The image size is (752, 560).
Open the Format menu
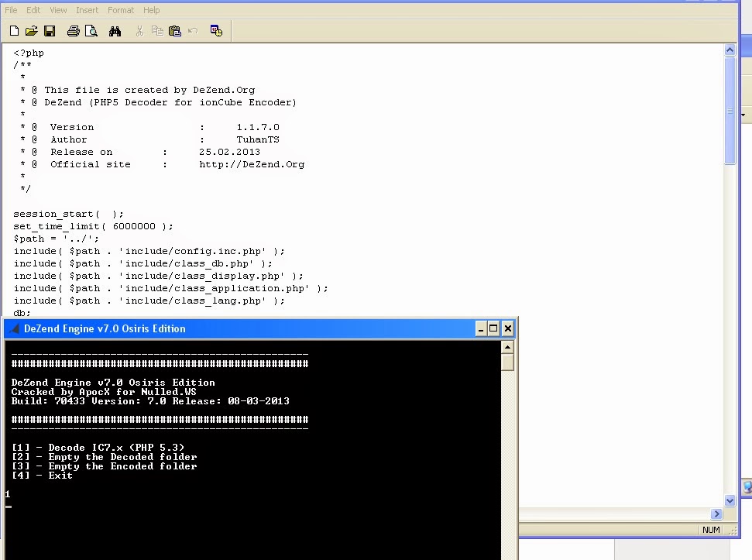pyautogui.click(x=120, y=10)
